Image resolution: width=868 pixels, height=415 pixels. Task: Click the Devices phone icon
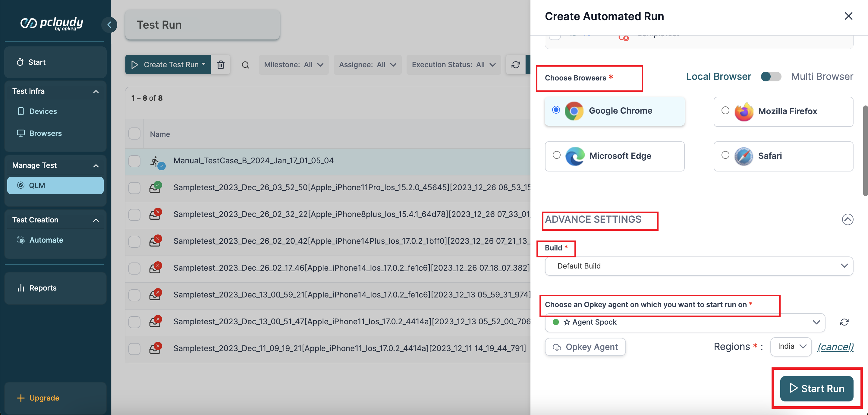tap(21, 111)
